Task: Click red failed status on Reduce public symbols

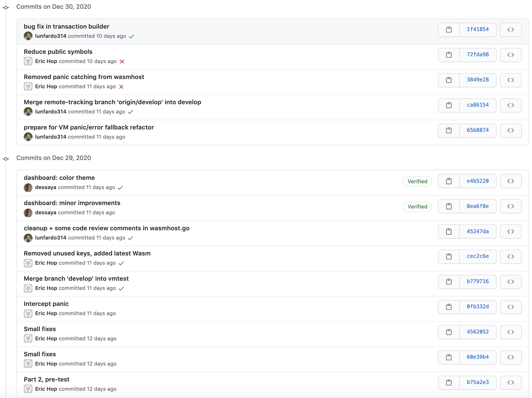Action: (x=122, y=62)
